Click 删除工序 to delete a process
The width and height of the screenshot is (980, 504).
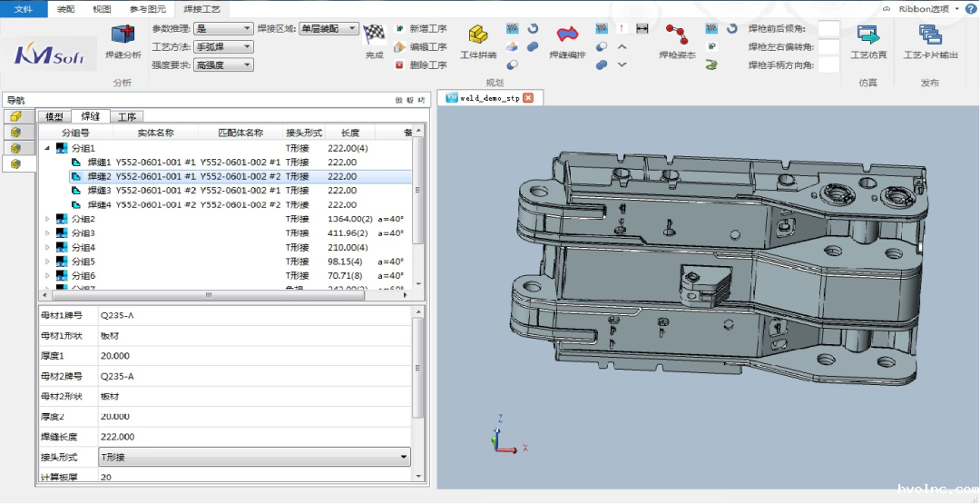pyautogui.click(x=426, y=65)
